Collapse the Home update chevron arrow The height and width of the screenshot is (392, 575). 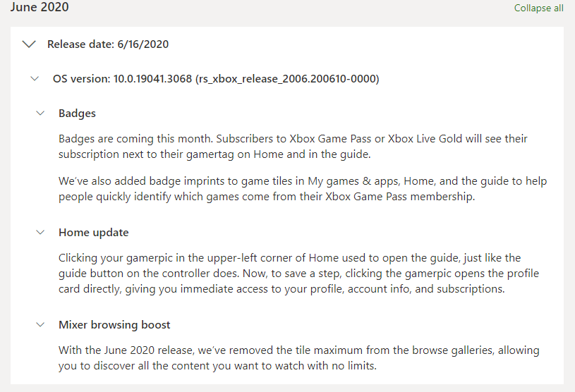40,232
